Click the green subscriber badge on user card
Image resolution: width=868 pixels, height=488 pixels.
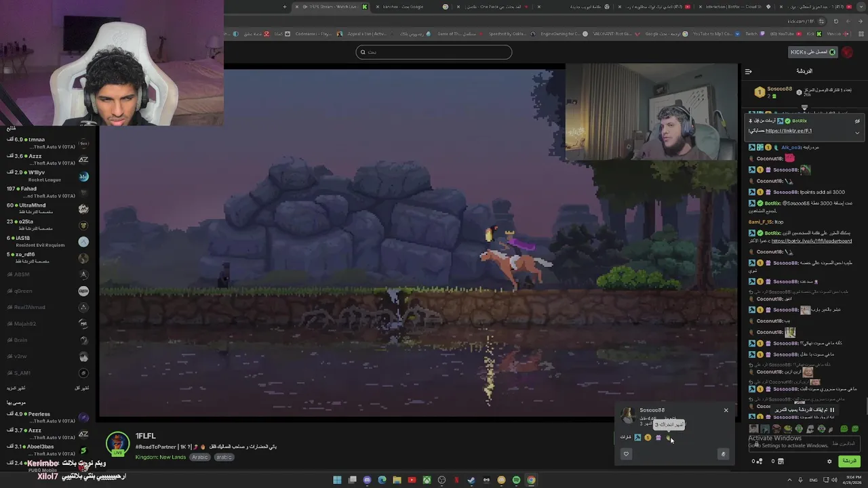coord(668,437)
